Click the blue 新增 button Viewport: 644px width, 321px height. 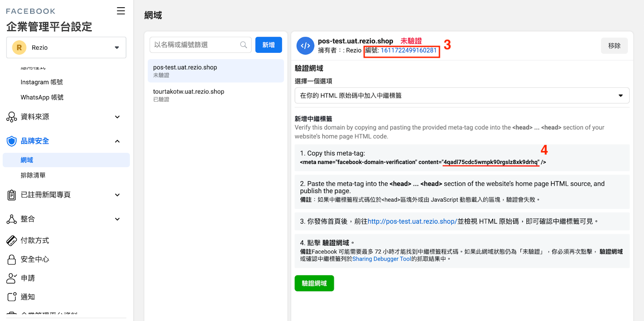tap(268, 45)
